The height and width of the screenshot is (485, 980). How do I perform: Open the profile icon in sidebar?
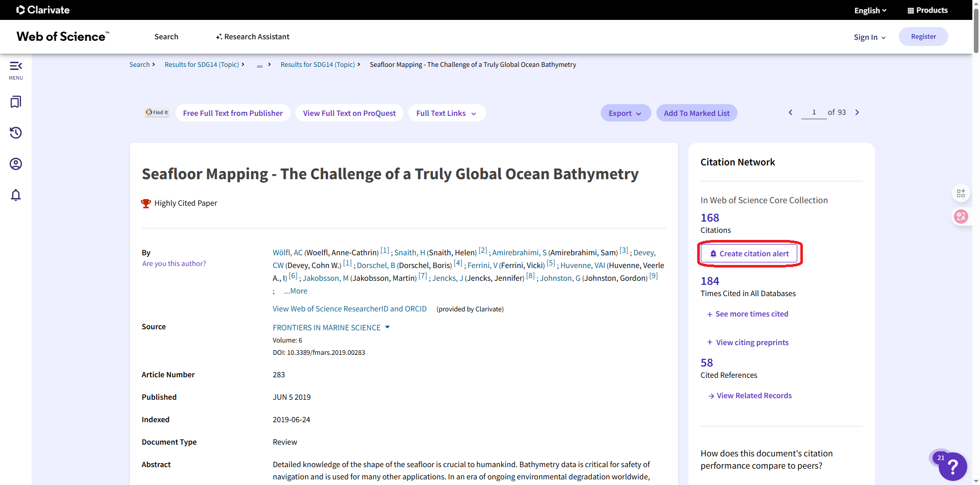point(16,164)
